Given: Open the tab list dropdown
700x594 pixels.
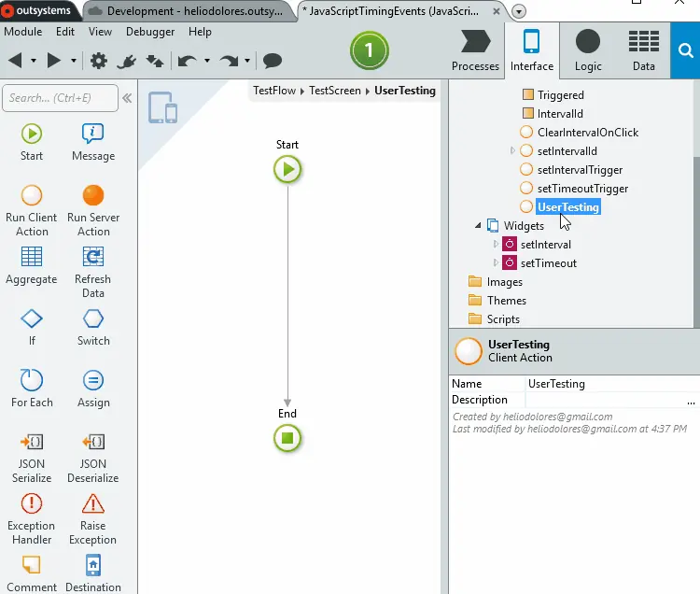Looking at the screenshot, I should [519, 11].
